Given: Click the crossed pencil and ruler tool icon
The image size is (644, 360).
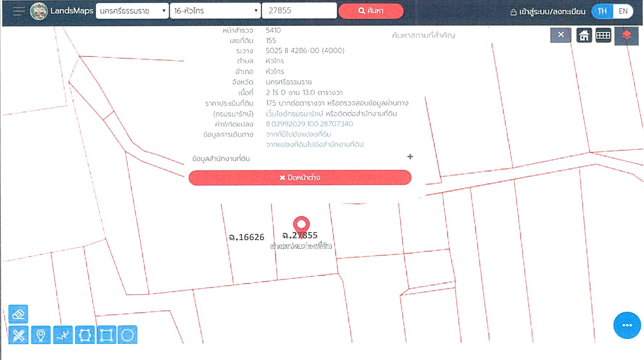Looking at the screenshot, I should (18, 335).
